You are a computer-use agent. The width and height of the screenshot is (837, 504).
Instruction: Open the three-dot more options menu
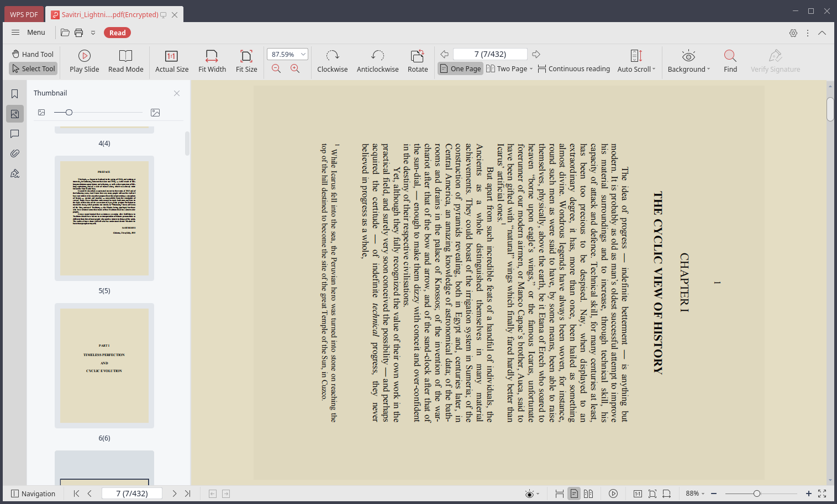coord(808,33)
